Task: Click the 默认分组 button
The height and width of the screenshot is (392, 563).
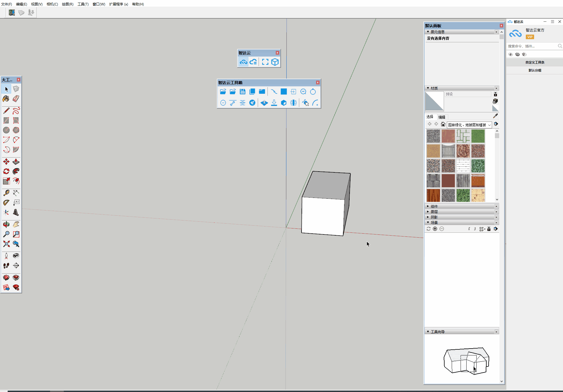Action: pos(535,70)
